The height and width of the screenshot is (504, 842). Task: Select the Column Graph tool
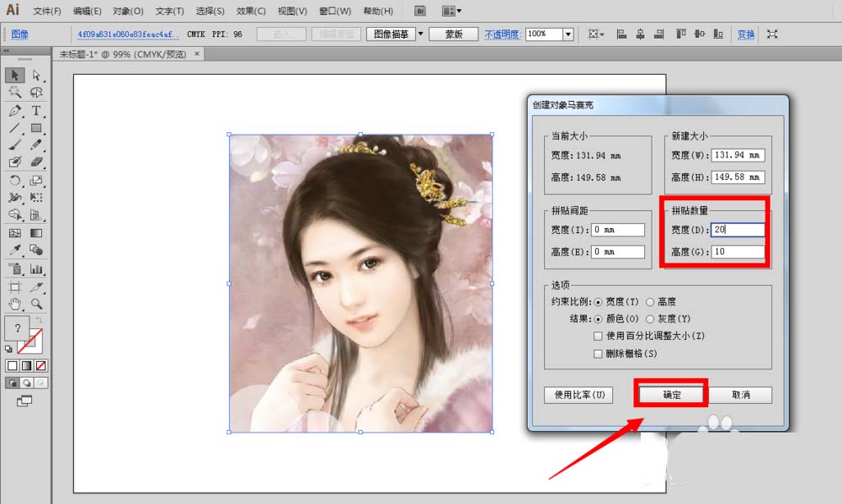click(x=36, y=269)
